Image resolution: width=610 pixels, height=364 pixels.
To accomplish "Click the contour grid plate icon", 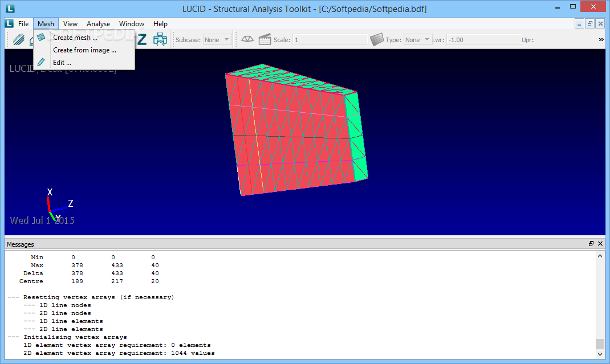I will (x=377, y=39).
